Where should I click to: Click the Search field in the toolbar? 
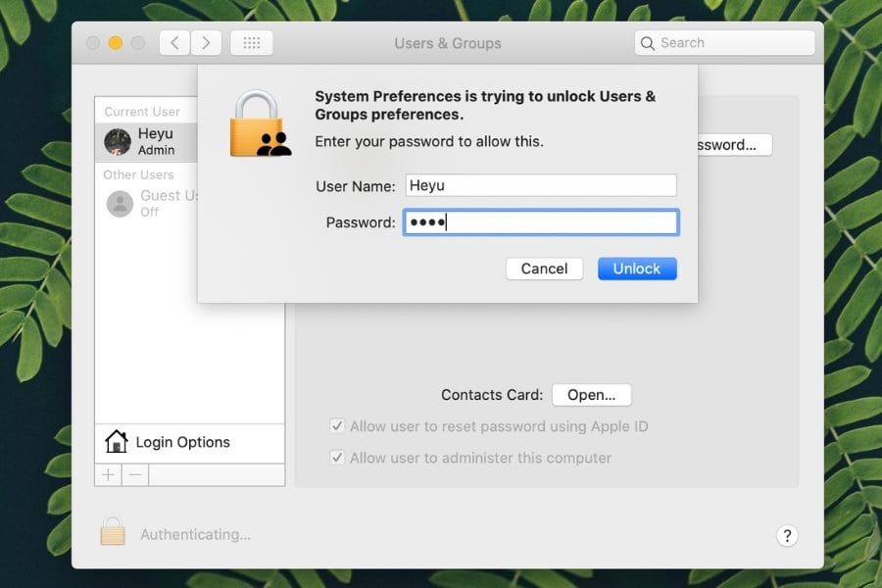point(725,43)
